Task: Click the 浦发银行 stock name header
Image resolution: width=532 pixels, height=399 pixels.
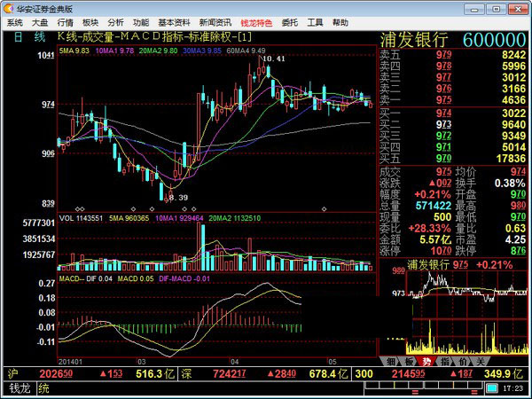Action: [x=414, y=40]
